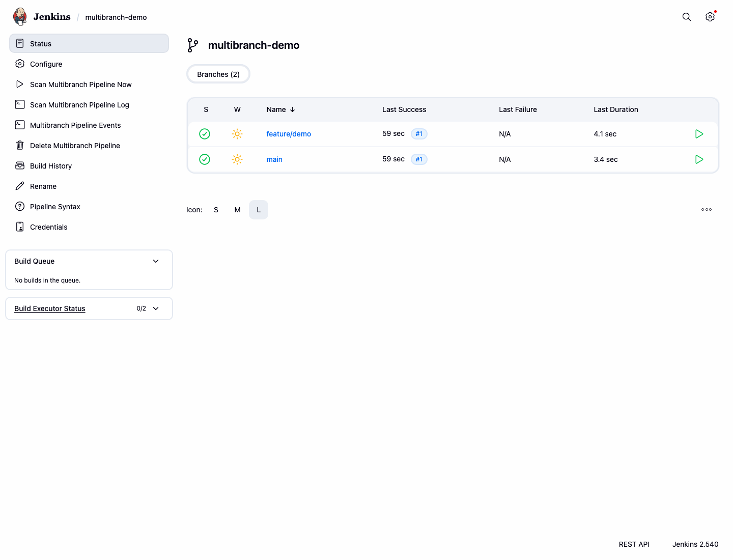Image resolution: width=733 pixels, height=560 pixels.
Task: Choose Scan Multibranch Pipeline Now
Action: [89, 84]
